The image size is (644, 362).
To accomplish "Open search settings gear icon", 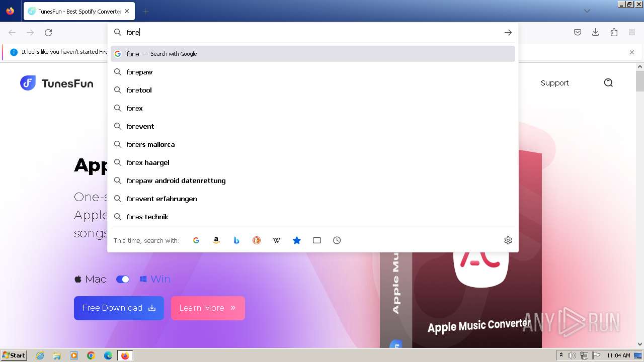I will [508, 240].
